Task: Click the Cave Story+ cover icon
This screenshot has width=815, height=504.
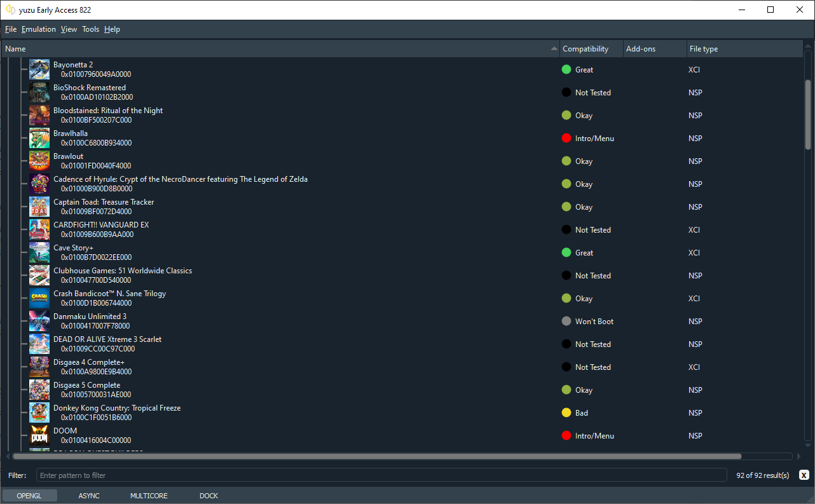Action: [x=39, y=252]
